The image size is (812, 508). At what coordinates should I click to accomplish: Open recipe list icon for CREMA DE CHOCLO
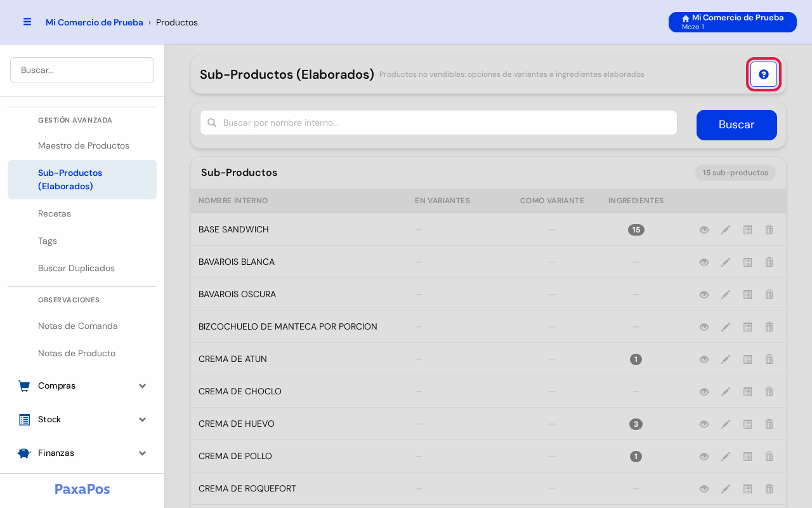tap(747, 392)
